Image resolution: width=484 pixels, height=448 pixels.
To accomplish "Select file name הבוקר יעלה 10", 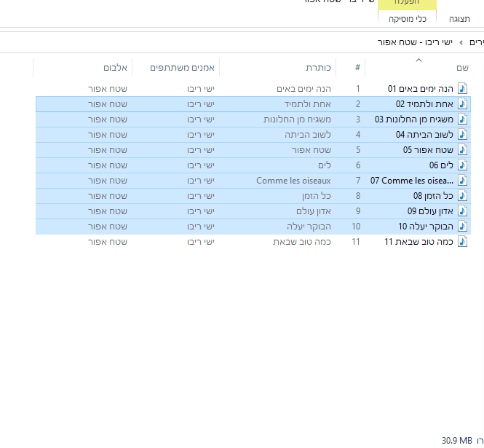I will 426,227.
